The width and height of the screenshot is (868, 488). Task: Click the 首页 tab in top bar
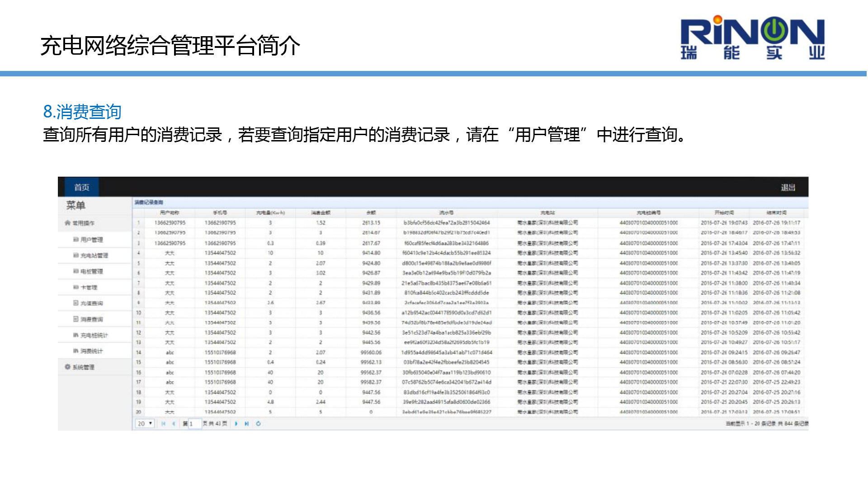click(82, 187)
